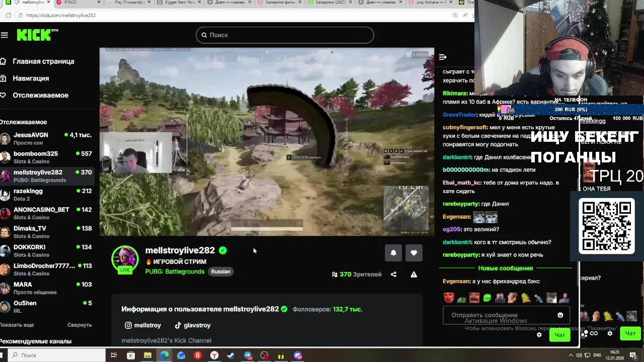Share the stream via share icon
Viewport: 644px width, 362px height.
click(393, 275)
